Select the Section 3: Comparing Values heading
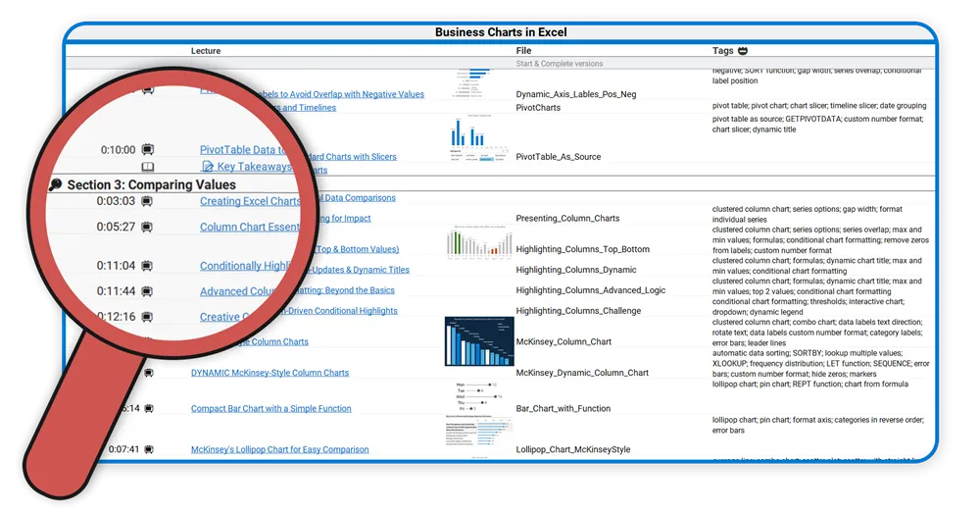The width and height of the screenshot is (980, 514). click(x=151, y=184)
